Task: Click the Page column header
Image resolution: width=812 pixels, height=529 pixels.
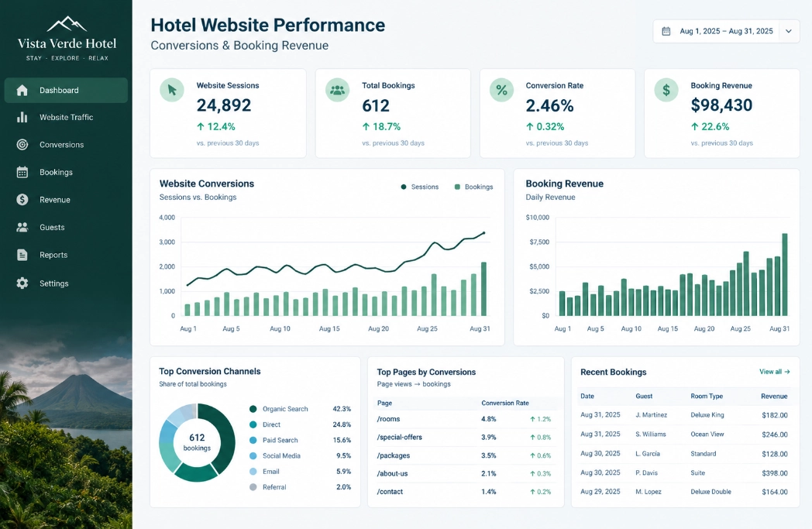Action: point(384,403)
